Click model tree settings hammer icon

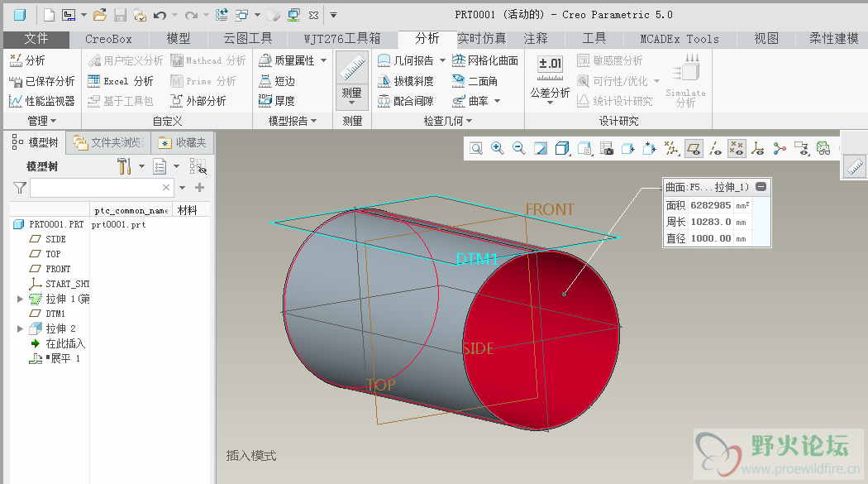coord(124,166)
